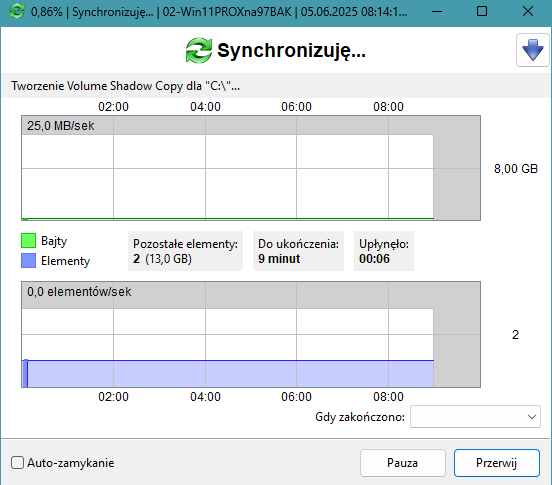Abort sync using the Przerwij button

point(497,463)
